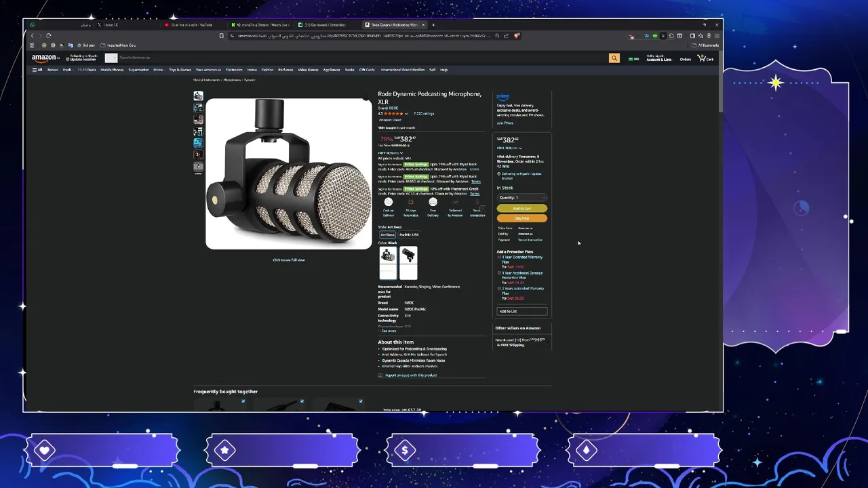This screenshot has width=868, height=488.
Task: Click the Brand: RODE link
Action: point(388,108)
